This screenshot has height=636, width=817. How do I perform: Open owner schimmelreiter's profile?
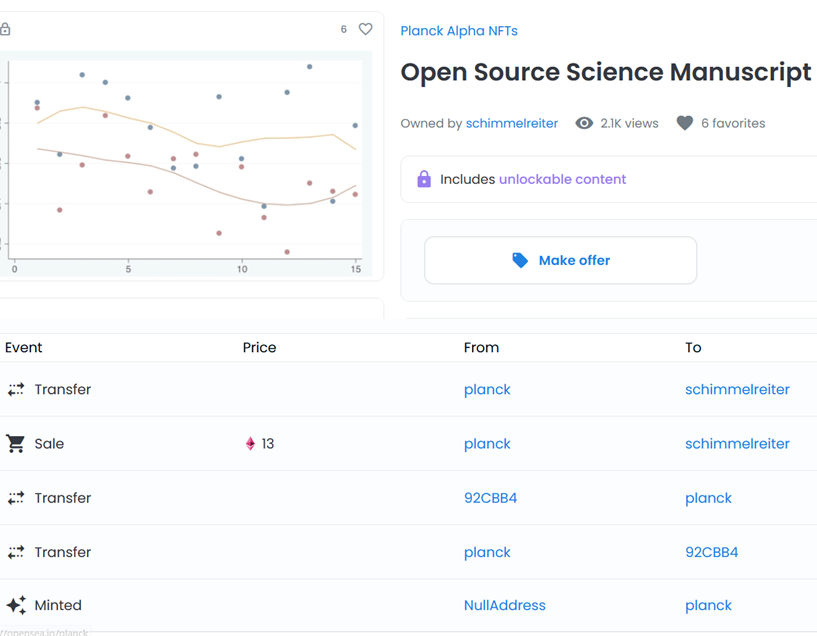pyautogui.click(x=512, y=123)
